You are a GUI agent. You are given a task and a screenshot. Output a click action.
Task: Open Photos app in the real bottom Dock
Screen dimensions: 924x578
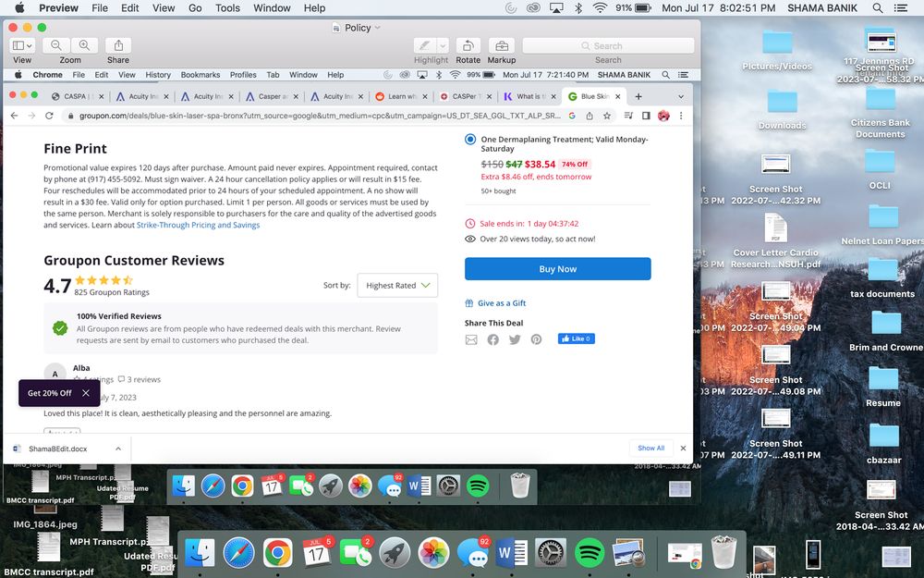(x=433, y=553)
